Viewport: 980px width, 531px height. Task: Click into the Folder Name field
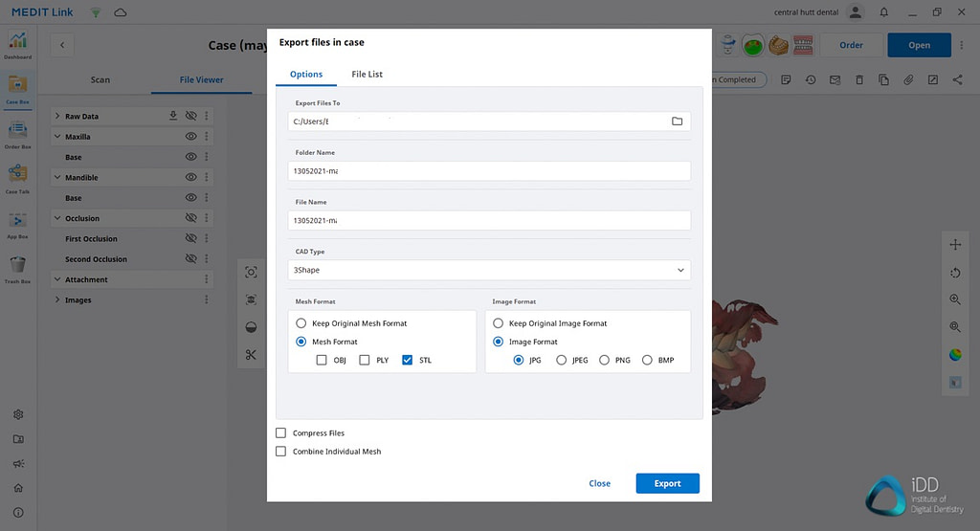coord(489,171)
